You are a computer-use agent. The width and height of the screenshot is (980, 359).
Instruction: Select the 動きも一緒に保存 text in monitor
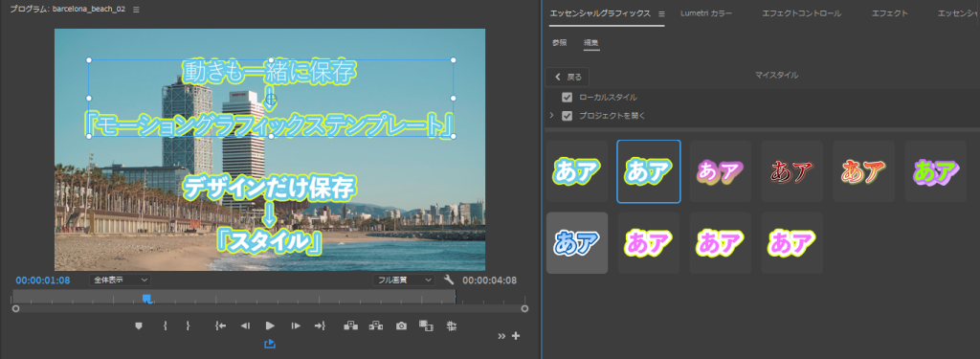coord(269,72)
